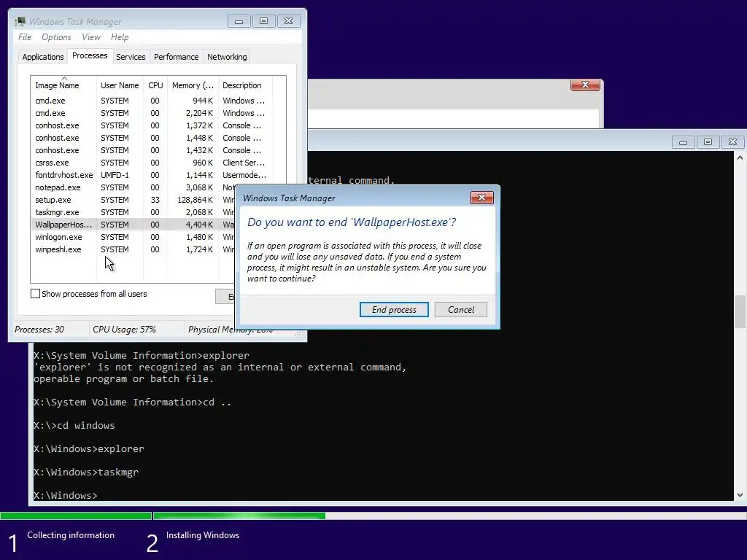This screenshot has height=560, width=747.
Task: Sort by the Memory column header
Action: click(193, 85)
